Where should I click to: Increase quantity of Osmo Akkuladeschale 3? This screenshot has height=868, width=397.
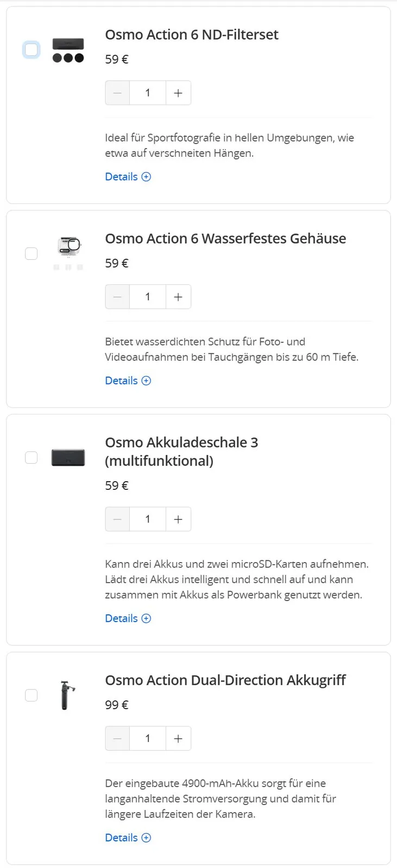[178, 519]
